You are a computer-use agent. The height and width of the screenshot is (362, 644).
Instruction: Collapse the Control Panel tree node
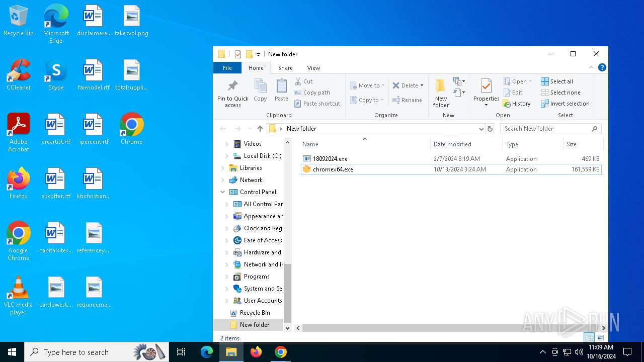[x=223, y=192]
